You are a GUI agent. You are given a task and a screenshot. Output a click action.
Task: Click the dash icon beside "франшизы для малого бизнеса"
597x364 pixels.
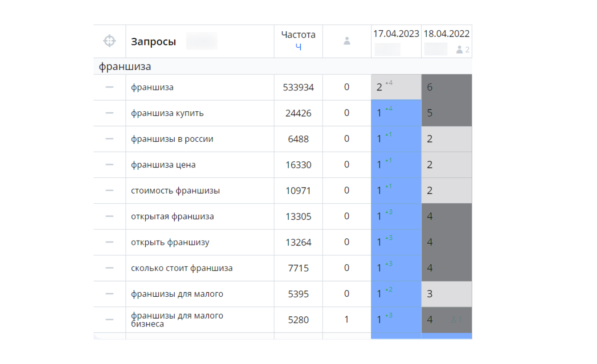(x=110, y=320)
